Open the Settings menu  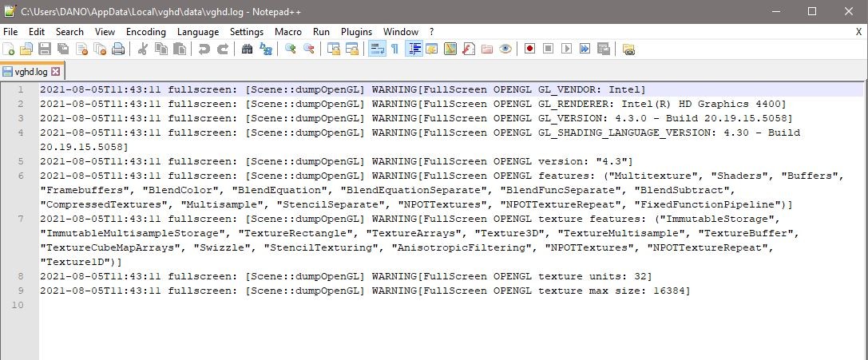point(247,31)
